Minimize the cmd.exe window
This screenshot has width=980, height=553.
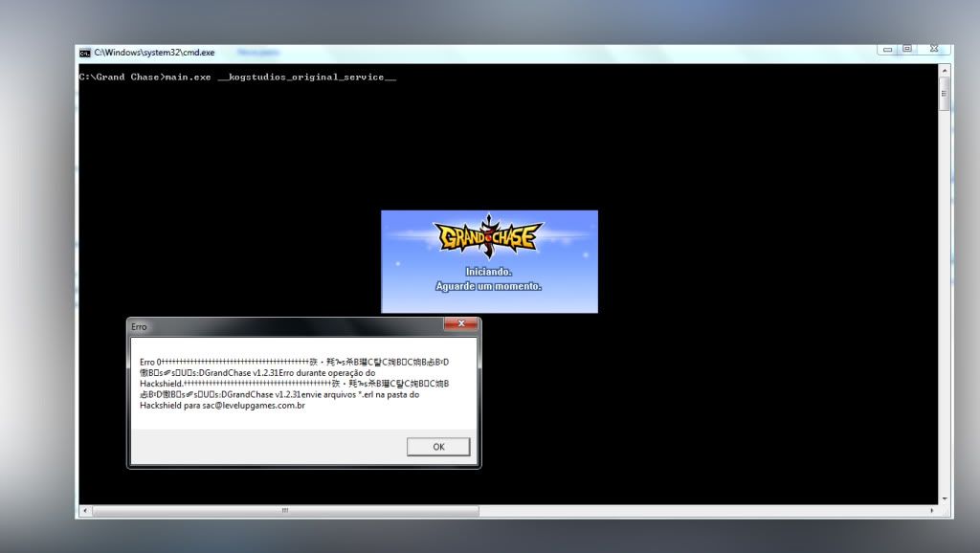click(x=888, y=49)
